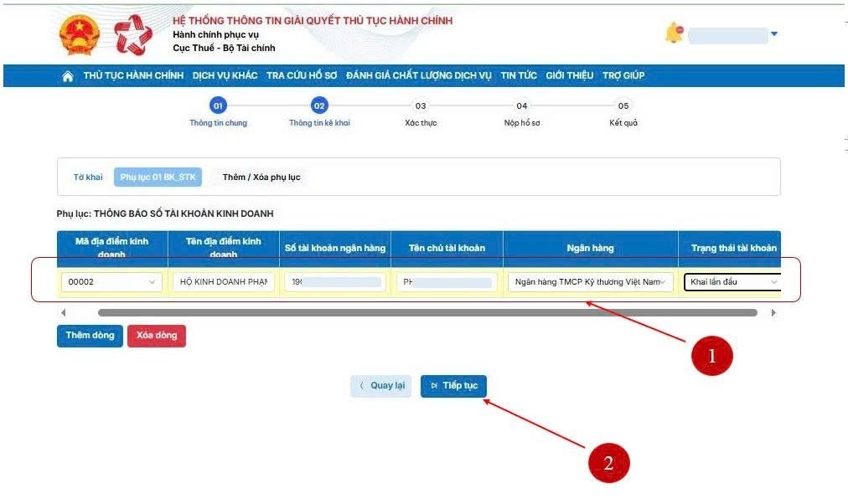Image resolution: width=848 pixels, height=504 pixels.
Task: Switch to the Tờ khai tab
Action: click(88, 177)
